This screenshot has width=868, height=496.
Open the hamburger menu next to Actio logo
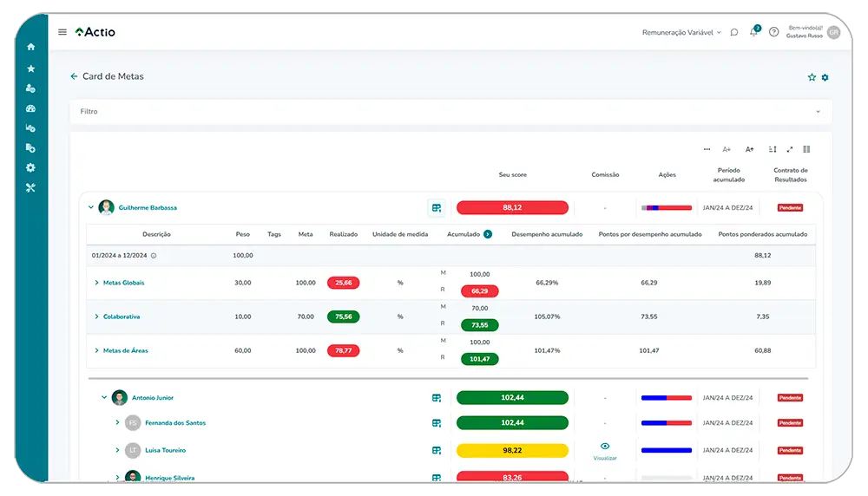62,32
